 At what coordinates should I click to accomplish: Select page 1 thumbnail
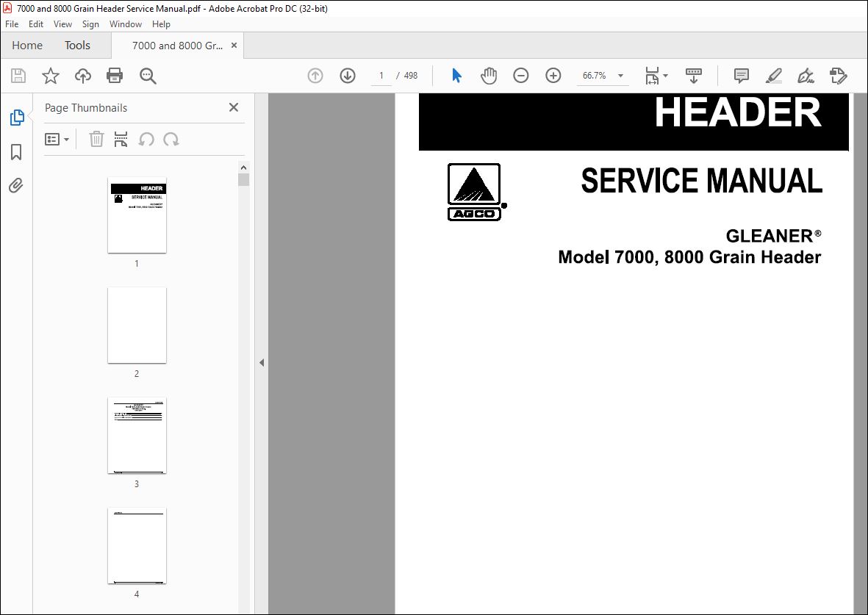point(137,215)
